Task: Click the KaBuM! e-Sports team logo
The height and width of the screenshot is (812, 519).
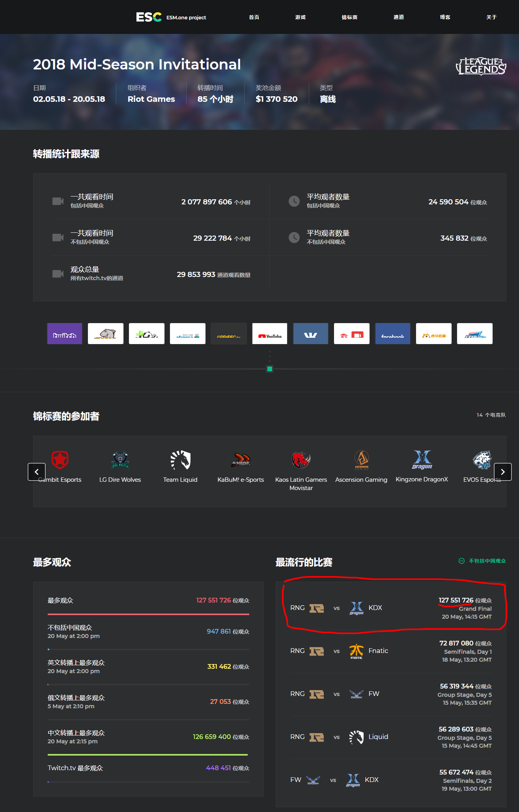Action: click(241, 460)
